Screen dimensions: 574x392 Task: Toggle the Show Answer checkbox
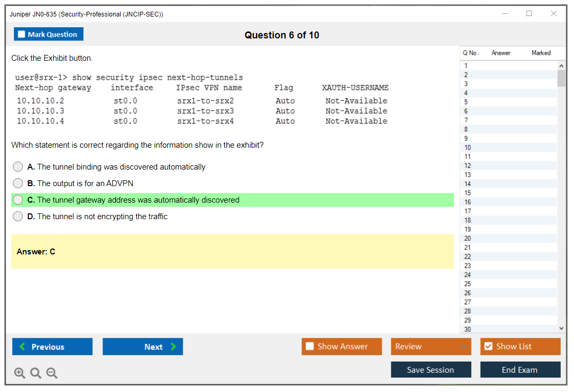(x=310, y=347)
